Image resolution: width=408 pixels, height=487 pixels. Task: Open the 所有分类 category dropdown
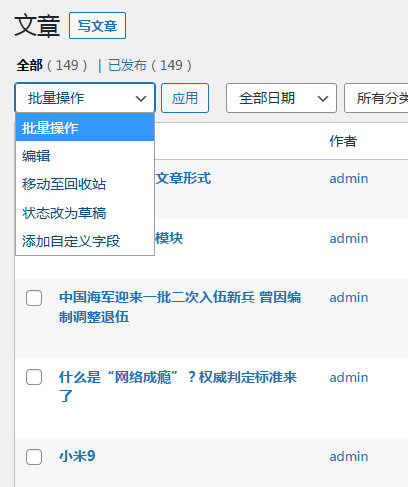coord(377,98)
